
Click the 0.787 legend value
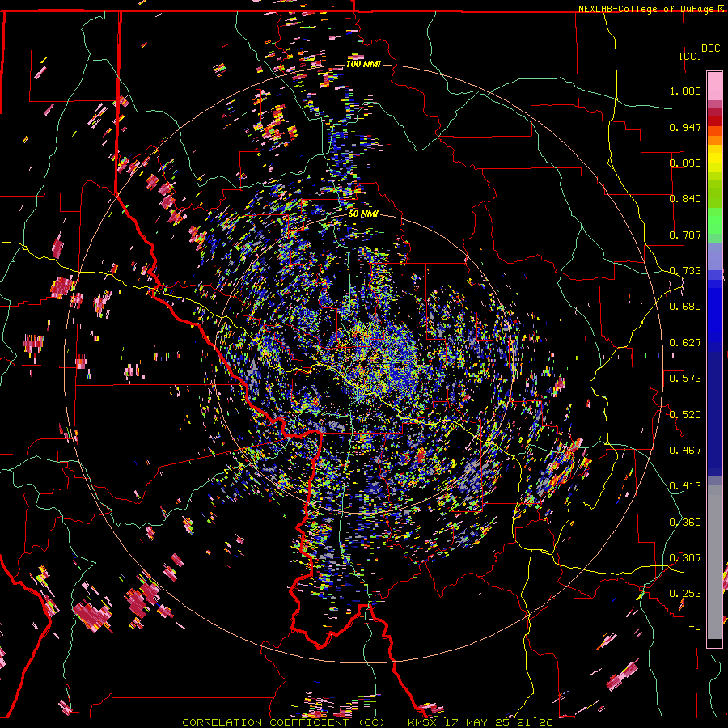pyautogui.click(x=685, y=235)
